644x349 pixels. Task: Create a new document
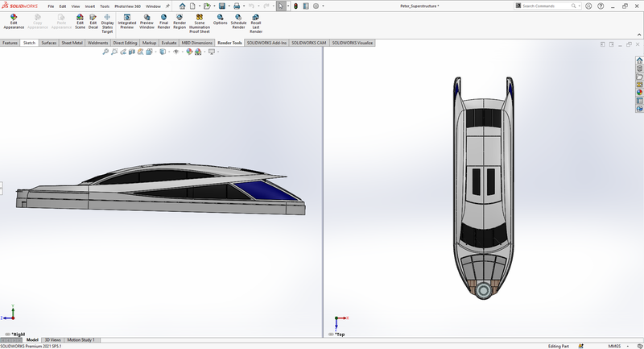[x=192, y=6]
